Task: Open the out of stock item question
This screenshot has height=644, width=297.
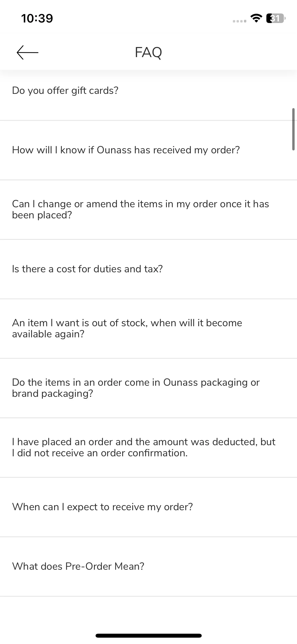Action: 148,329
